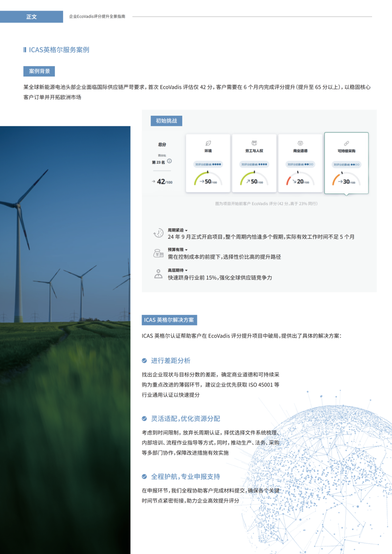Click the checkmark beside 进行差距分析
This screenshot has width=392, height=554.
(144, 361)
